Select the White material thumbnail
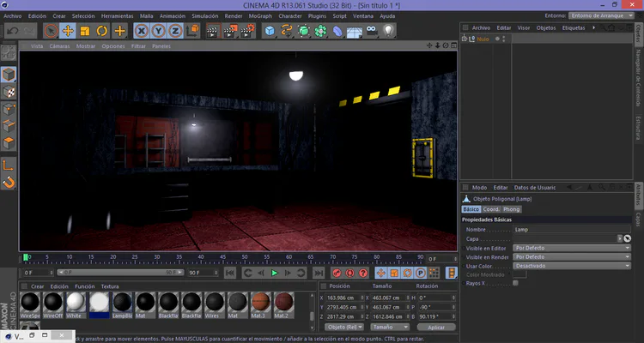 pyautogui.click(x=76, y=305)
